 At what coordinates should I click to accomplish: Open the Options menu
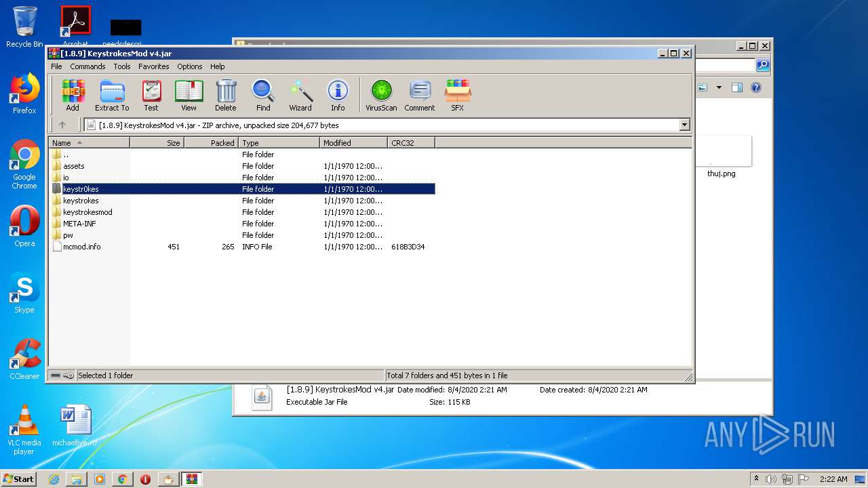coord(190,66)
